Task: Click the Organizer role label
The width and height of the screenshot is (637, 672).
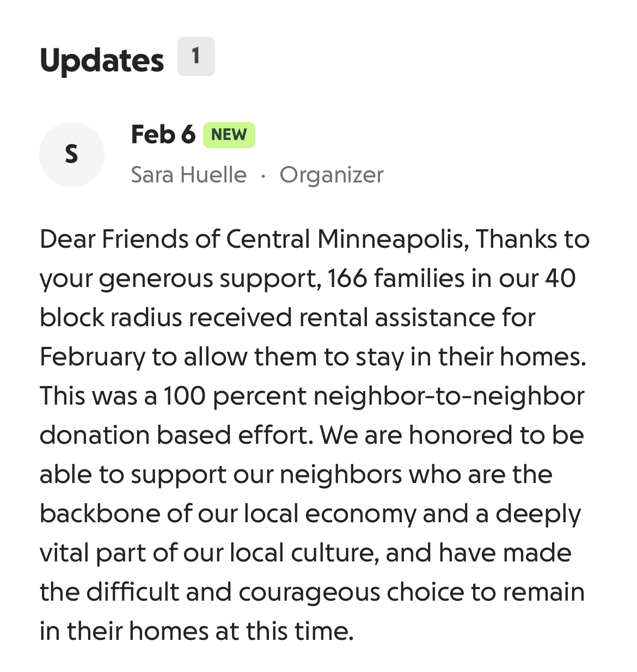Action: pos(331,175)
